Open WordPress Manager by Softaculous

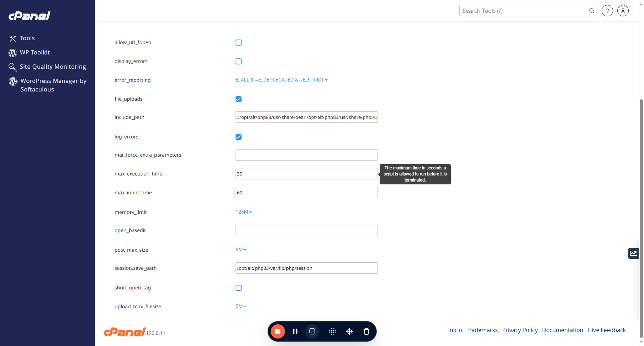(53, 85)
